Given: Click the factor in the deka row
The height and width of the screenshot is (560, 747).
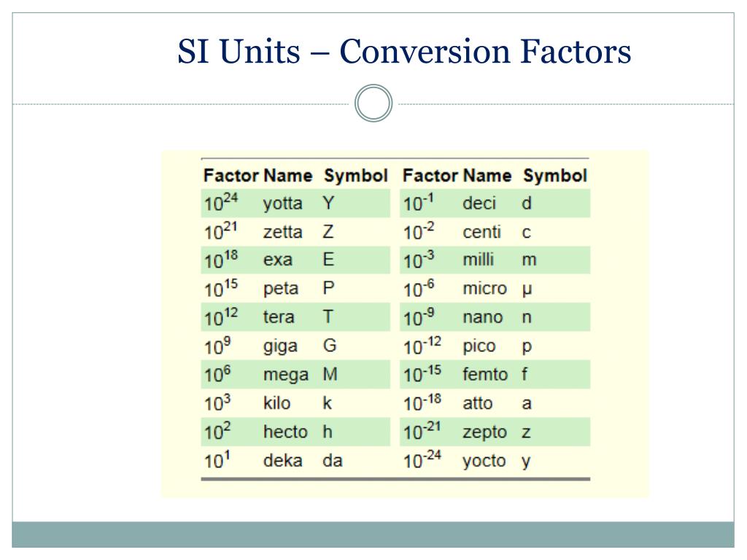Looking at the screenshot, I should click(217, 459).
